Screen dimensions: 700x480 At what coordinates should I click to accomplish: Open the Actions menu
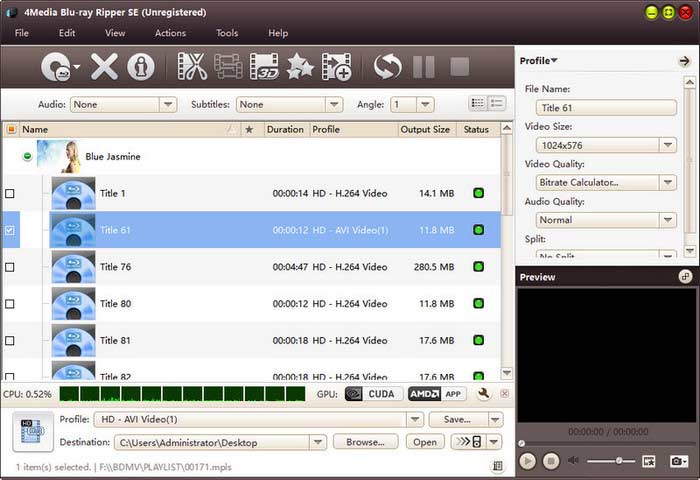click(170, 33)
